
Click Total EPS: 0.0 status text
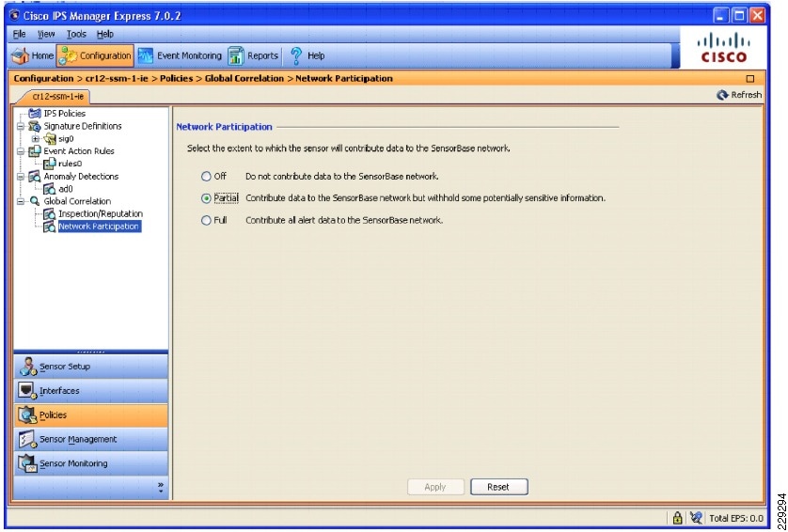(x=736, y=519)
